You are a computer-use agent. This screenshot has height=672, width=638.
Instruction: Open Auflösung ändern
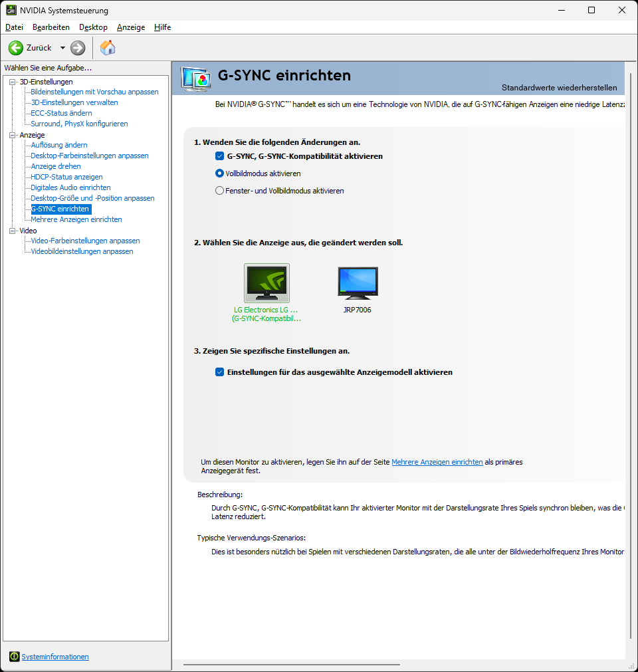(59, 145)
